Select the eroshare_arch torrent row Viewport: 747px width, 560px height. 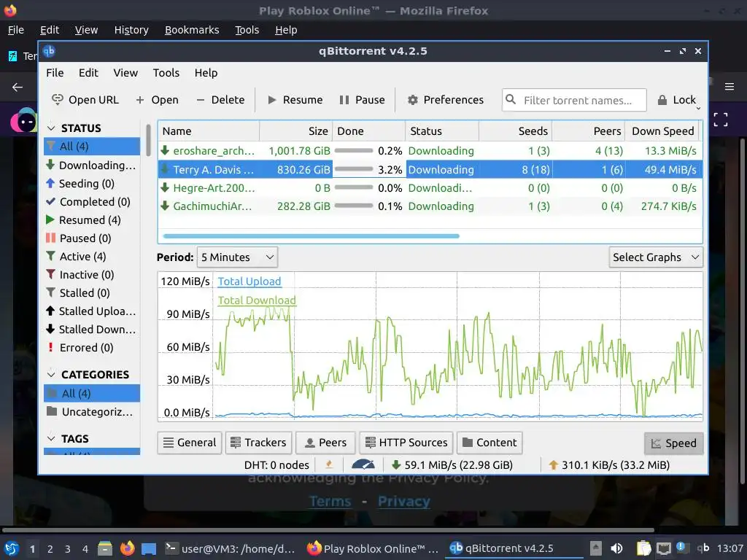[430, 151]
